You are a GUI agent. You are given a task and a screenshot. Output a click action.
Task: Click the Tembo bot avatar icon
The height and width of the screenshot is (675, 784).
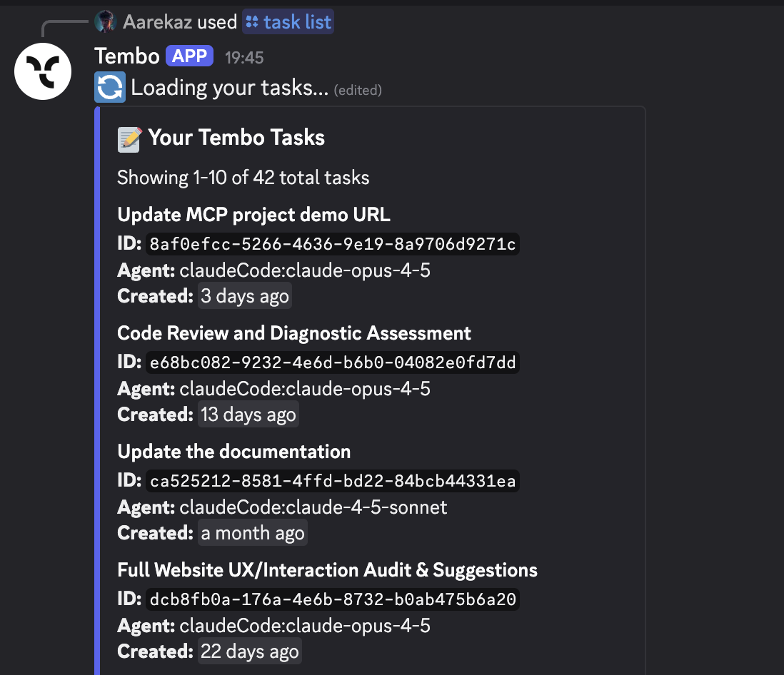click(x=42, y=71)
